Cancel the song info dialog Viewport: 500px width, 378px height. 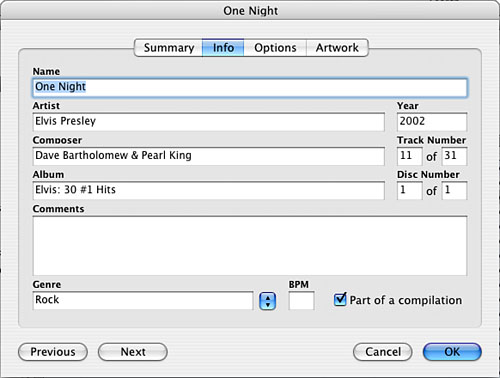(x=383, y=352)
